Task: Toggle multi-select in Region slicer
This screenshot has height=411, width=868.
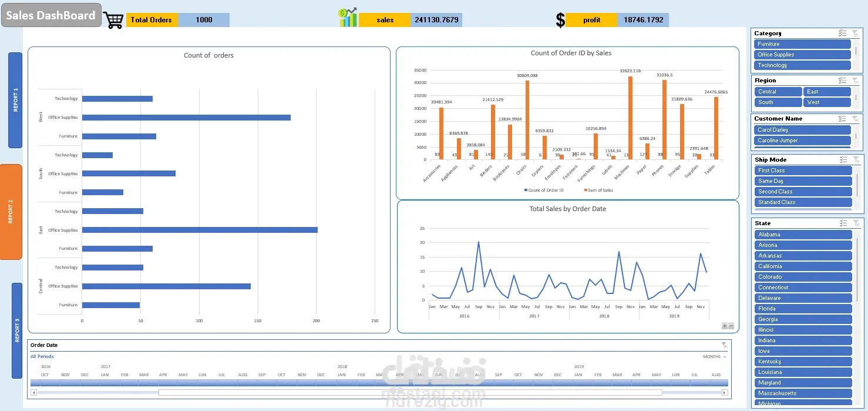Action: coord(843,81)
